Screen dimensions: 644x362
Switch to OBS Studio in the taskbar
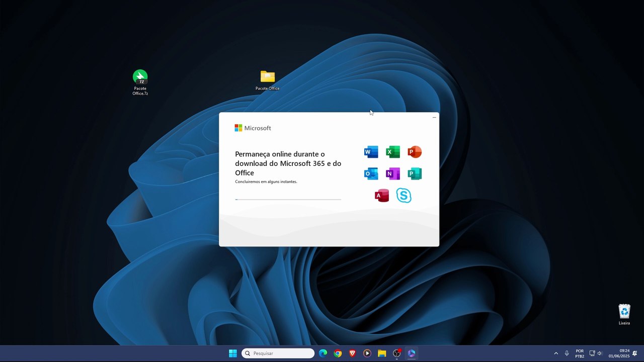pos(396,353)
